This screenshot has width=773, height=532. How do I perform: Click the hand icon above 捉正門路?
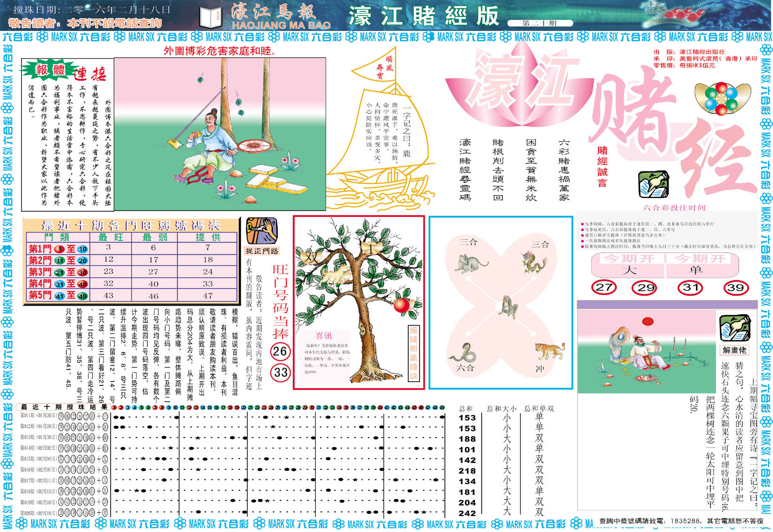261,231
